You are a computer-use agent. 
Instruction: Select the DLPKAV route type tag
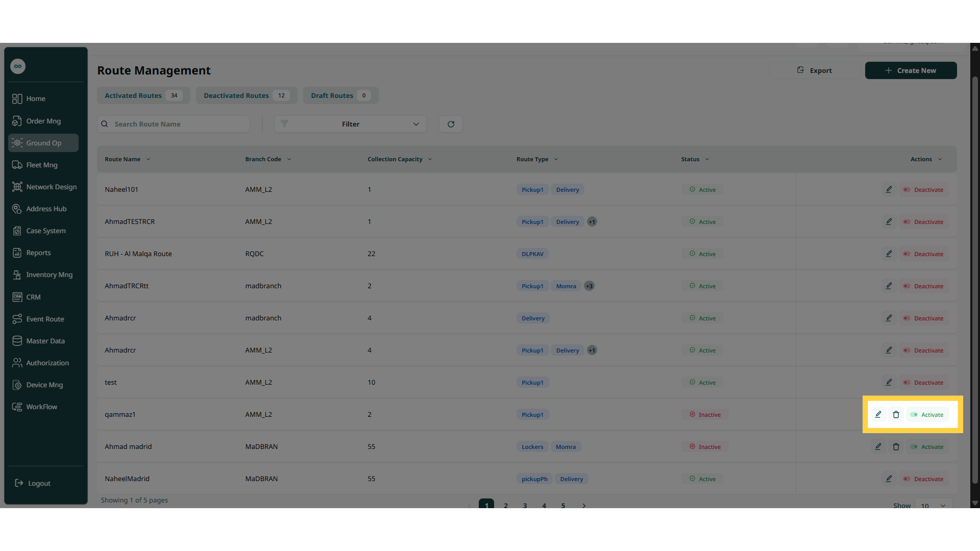tap(532, 254)
